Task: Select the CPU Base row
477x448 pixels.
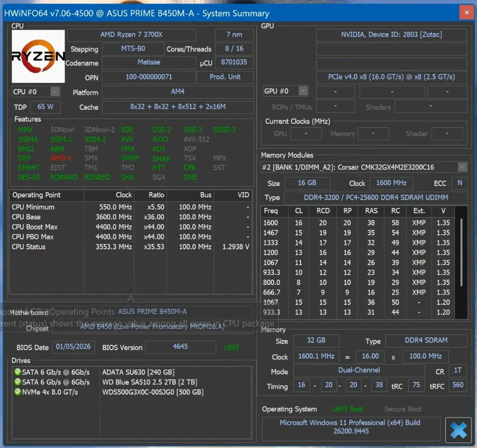Action: (131, 217)
